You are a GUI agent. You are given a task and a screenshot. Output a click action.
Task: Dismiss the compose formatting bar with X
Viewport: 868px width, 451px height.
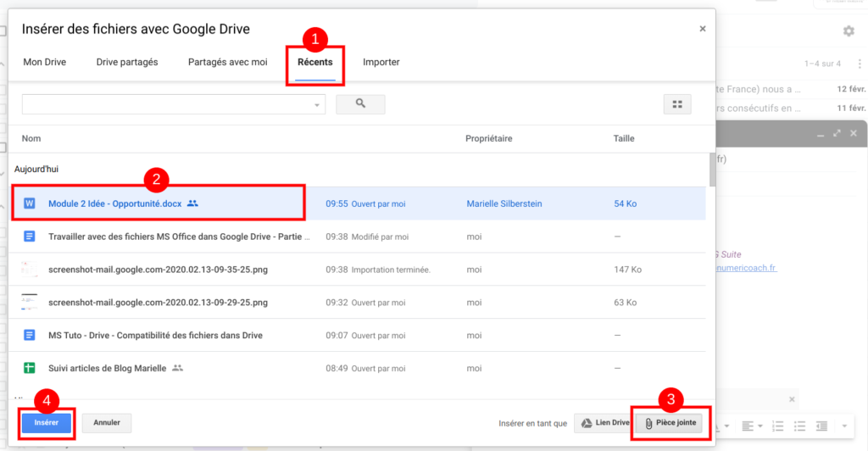(x=792, y=399)
